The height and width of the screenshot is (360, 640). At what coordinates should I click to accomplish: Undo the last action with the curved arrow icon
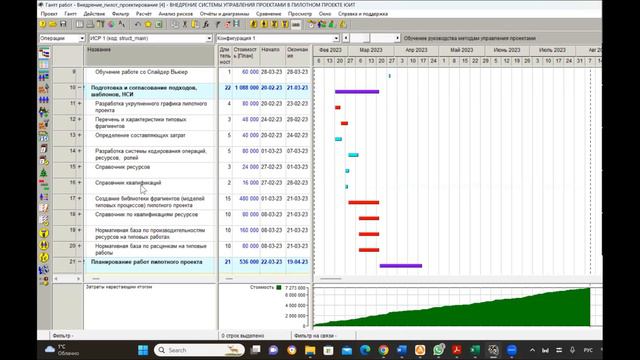[x=138, y=24]
